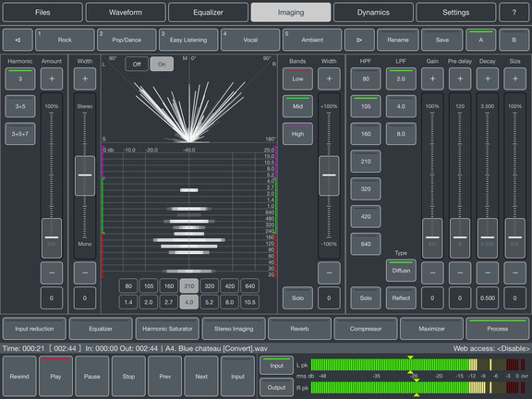Increase harmonic Amount with plus button
This screenshot has height=399, width=532.
click(x=52, y=79)
